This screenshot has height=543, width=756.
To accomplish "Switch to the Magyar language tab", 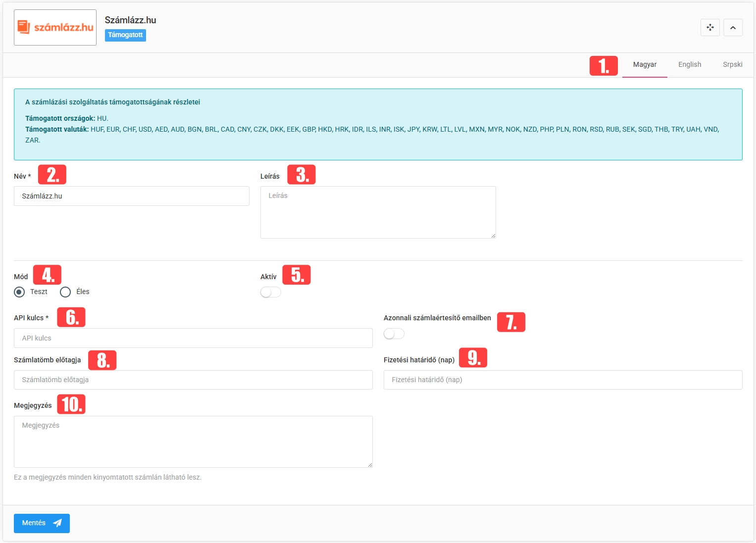I will click(x=645, y=65).
